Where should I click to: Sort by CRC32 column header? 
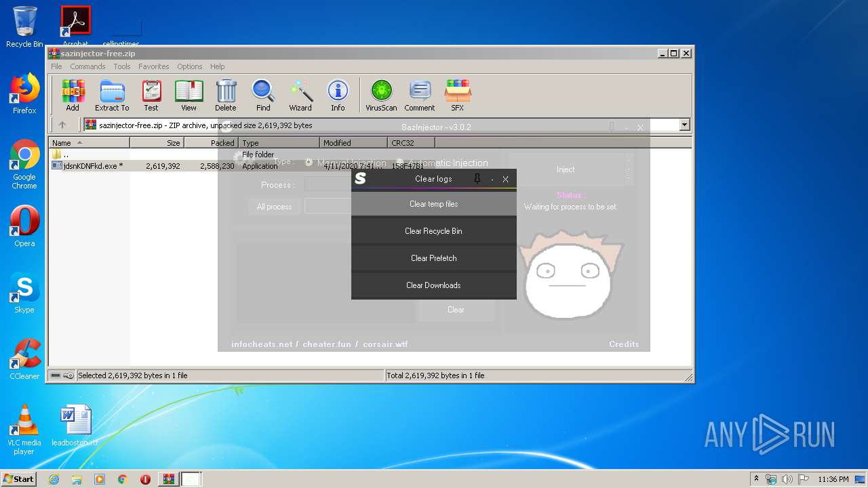[x=412, y=143]
